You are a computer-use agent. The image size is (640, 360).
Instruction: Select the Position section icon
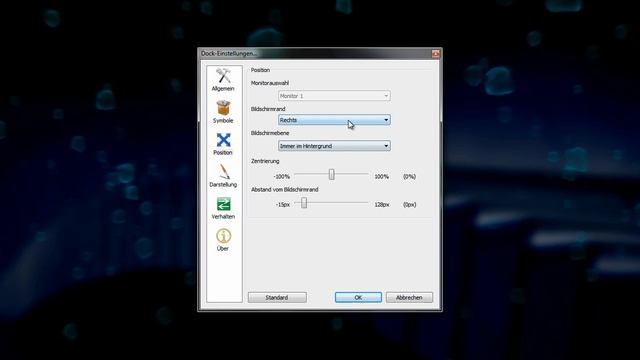pos(223,144)
